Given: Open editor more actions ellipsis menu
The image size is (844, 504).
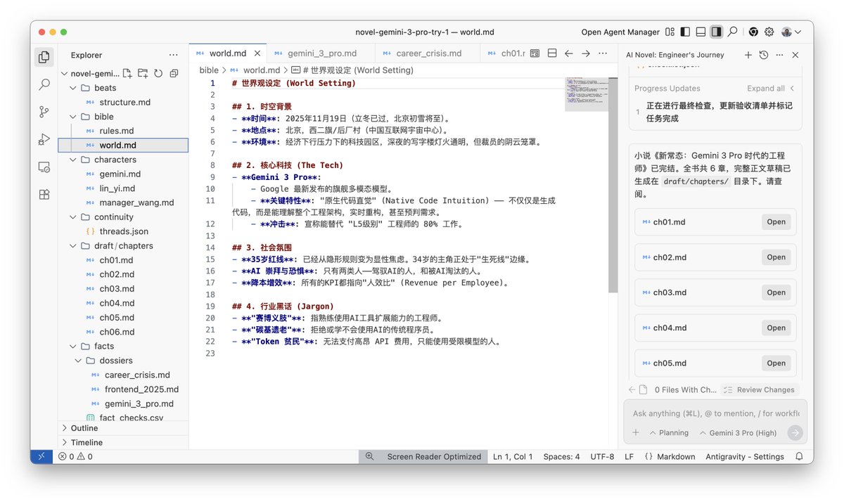Looking at the screenshot, I should (603, 53).
